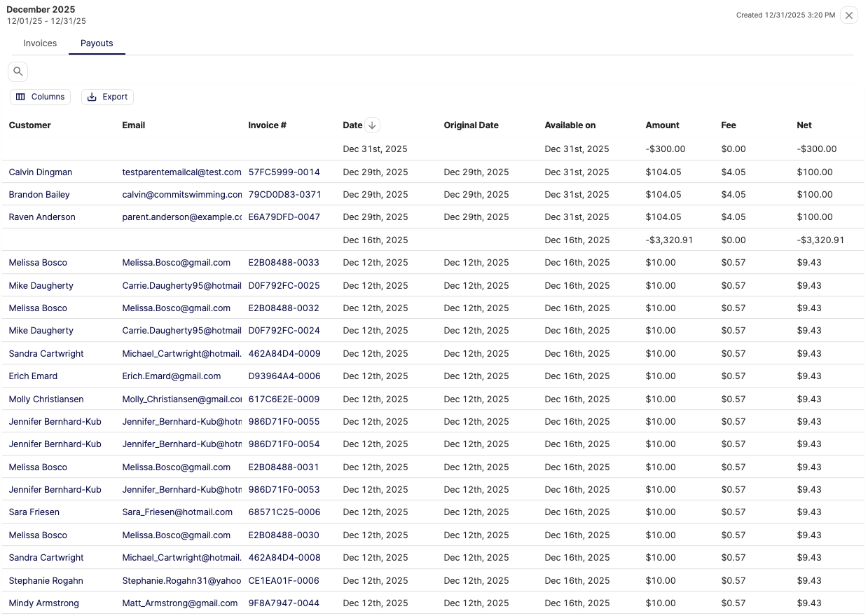Open invoice 617C6E2E-0009

coord(284,399)
